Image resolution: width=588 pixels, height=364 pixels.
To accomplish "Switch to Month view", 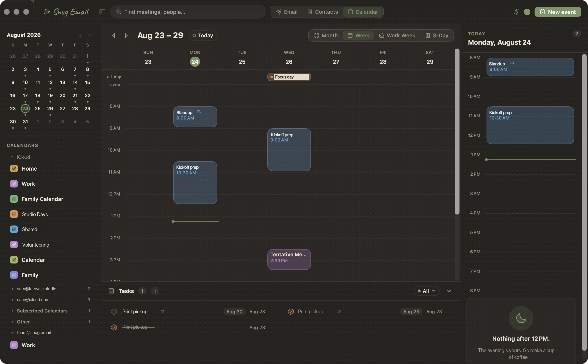I will pos(326,35).
